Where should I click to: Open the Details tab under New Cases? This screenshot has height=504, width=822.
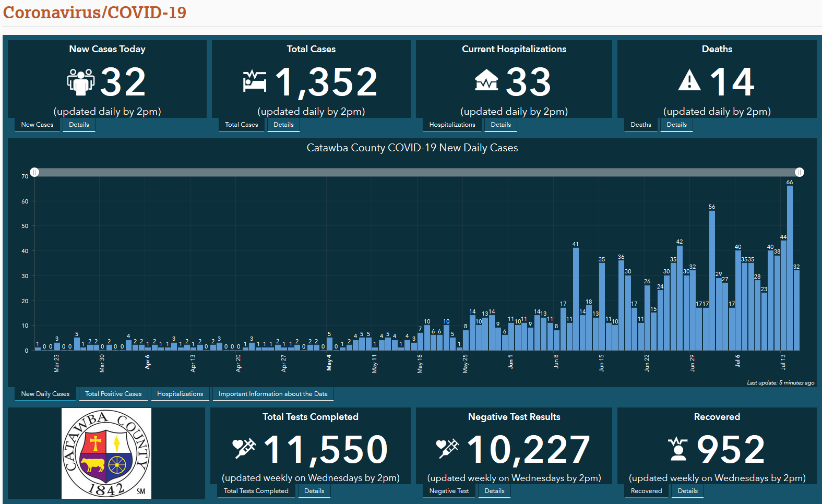pos(79,125)
